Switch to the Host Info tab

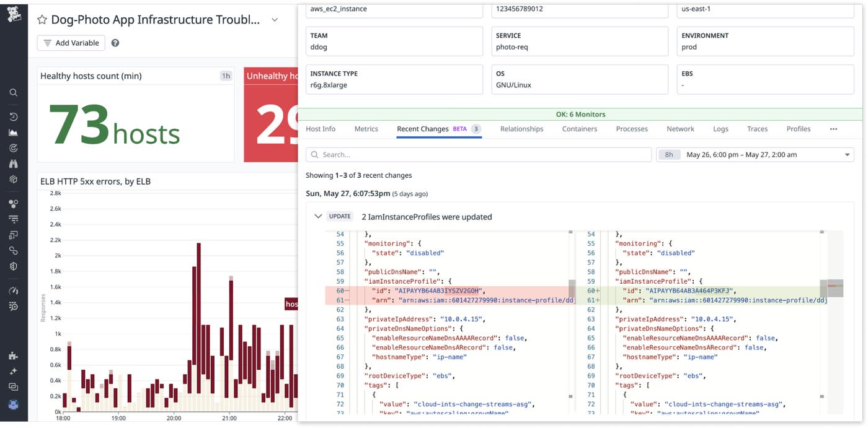pos(320,129)
